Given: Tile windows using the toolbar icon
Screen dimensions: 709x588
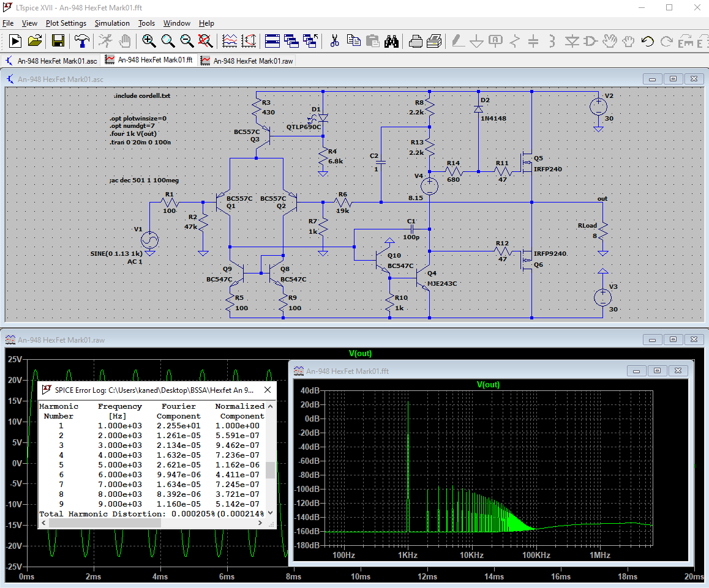Looking at the screenshot, I should click(272, 41).
